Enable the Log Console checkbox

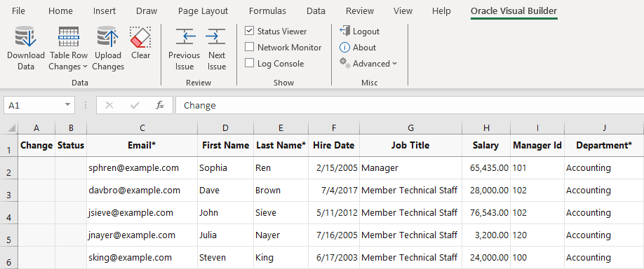click(249, 63)
